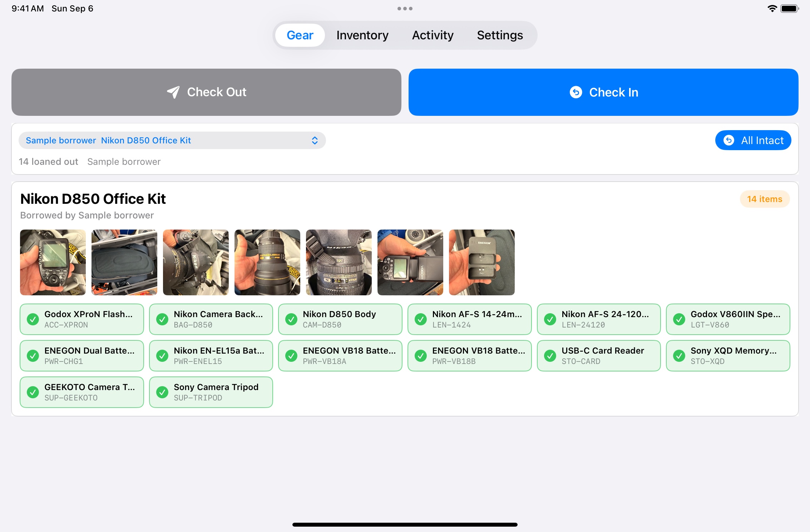Click the paper plane Check Out icon

pos(173,92)
